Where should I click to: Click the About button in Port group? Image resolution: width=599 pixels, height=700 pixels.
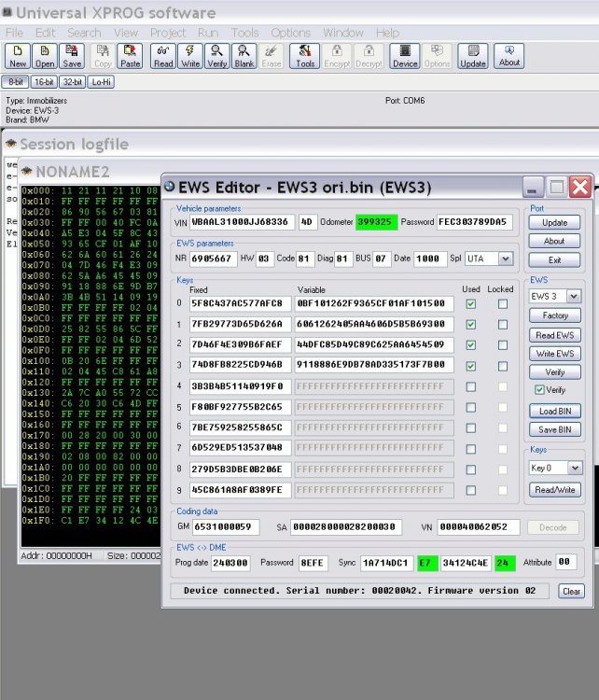[554, 241]
